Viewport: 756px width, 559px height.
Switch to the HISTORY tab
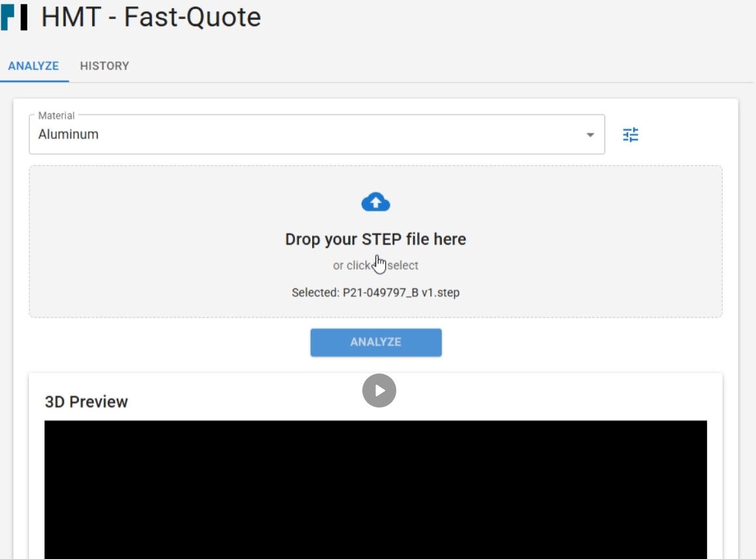tap(104, 66)
